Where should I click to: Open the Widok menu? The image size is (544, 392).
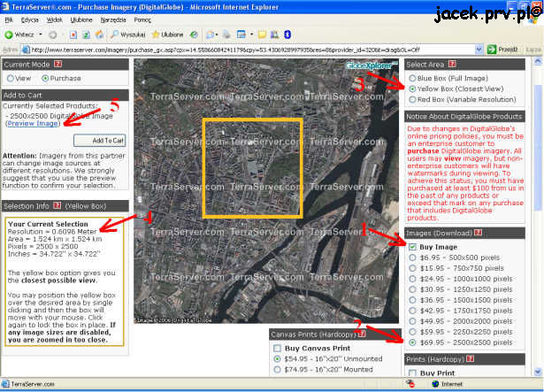tap(55, 19)
